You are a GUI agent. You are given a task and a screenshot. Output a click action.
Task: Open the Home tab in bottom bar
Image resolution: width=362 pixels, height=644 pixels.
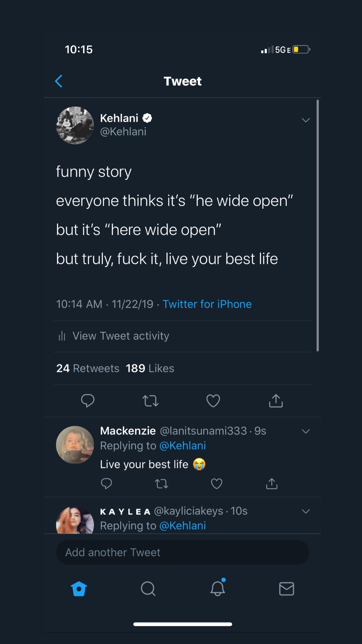pos(79,589)
